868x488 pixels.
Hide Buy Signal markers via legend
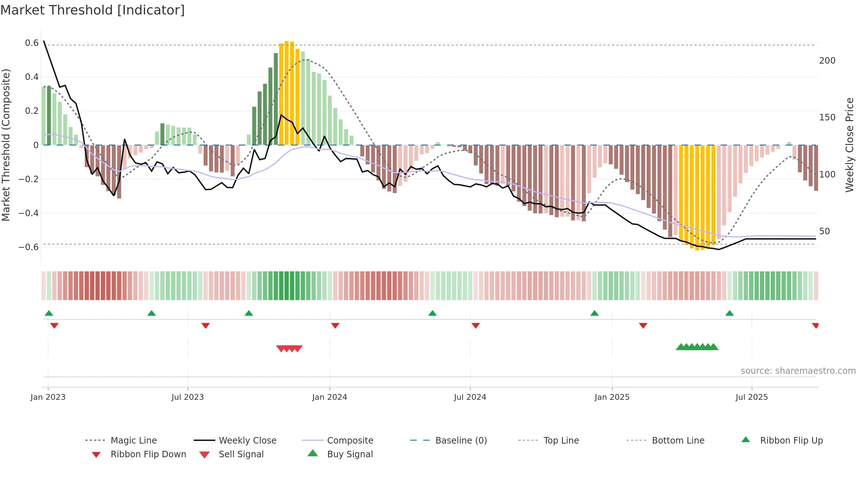pyautogui.click(x=340, y=454)
